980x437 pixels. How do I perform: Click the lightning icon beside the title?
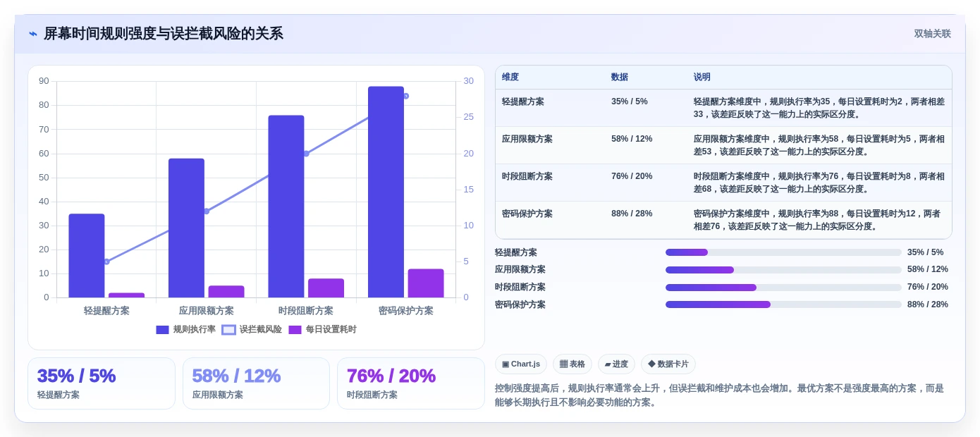pos(33,34)
